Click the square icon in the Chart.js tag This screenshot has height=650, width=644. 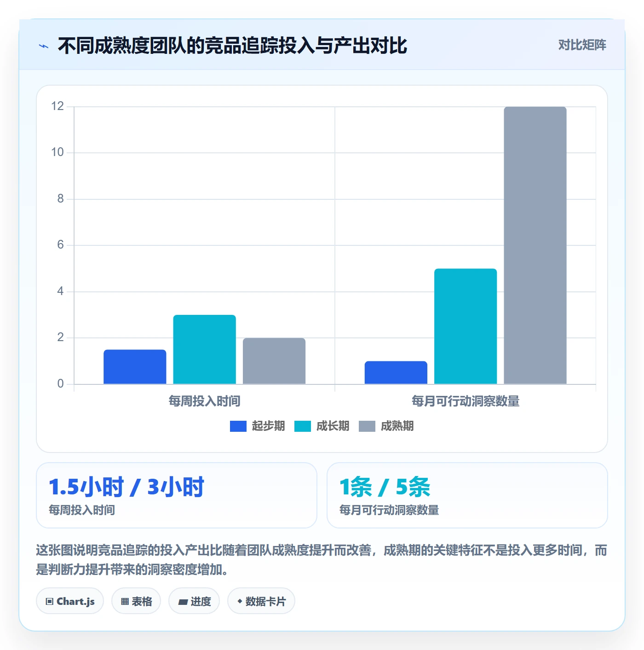[x=50, y=602]
